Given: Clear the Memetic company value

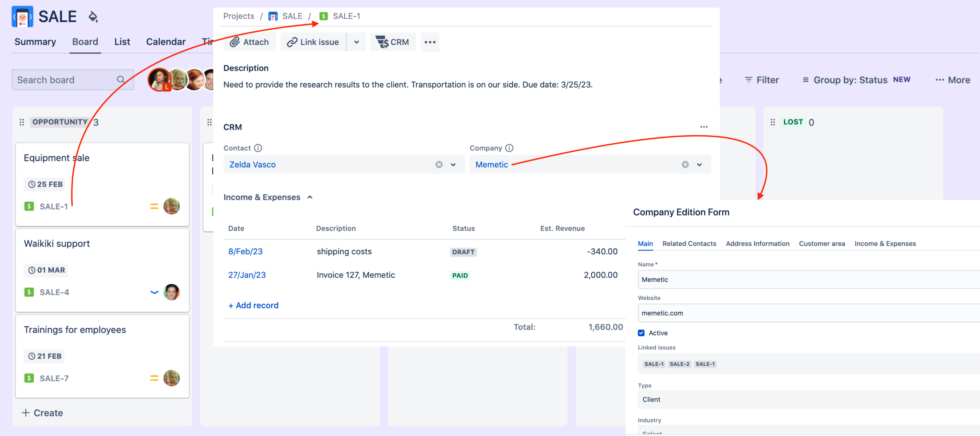Looking at the screenshot, I should [685, 164].
